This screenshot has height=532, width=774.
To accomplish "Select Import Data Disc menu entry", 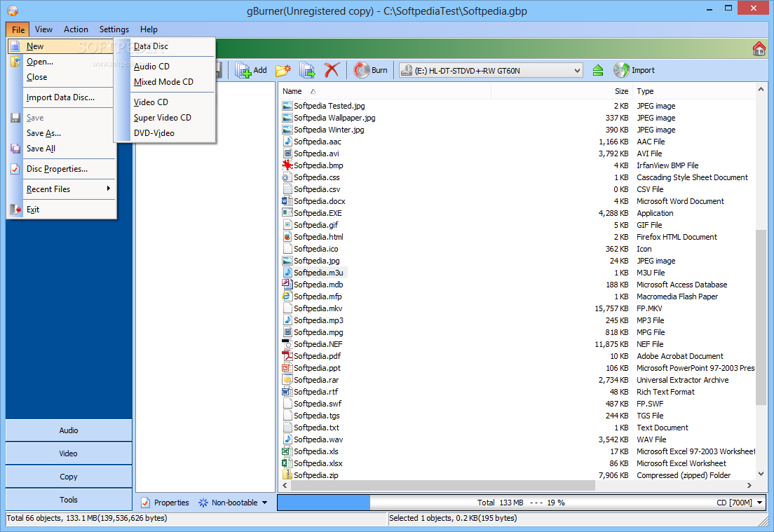I will (x=62, y=97).
